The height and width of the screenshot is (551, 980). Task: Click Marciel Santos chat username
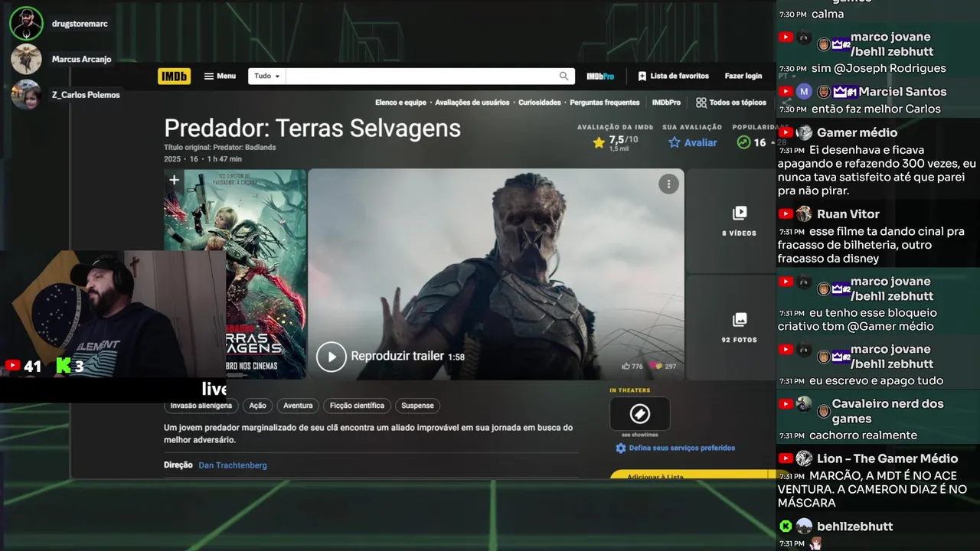[902, 92]
